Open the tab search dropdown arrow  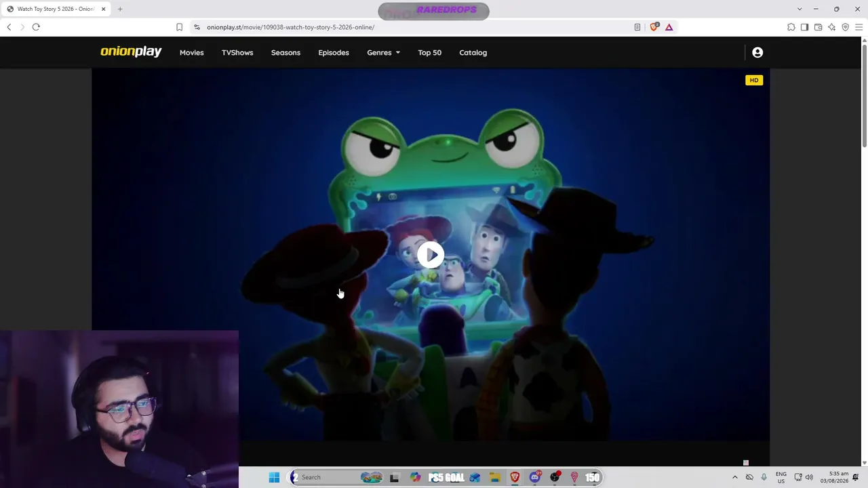pyautogui.click(x=800, y=9)
